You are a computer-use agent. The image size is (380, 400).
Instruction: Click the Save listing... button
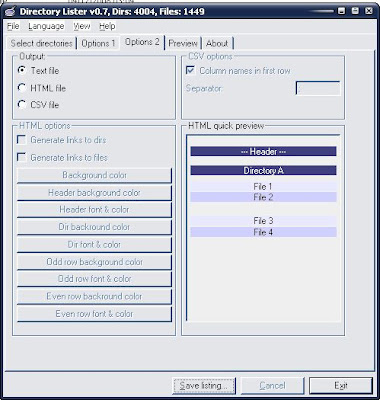[x=204, y=386]
